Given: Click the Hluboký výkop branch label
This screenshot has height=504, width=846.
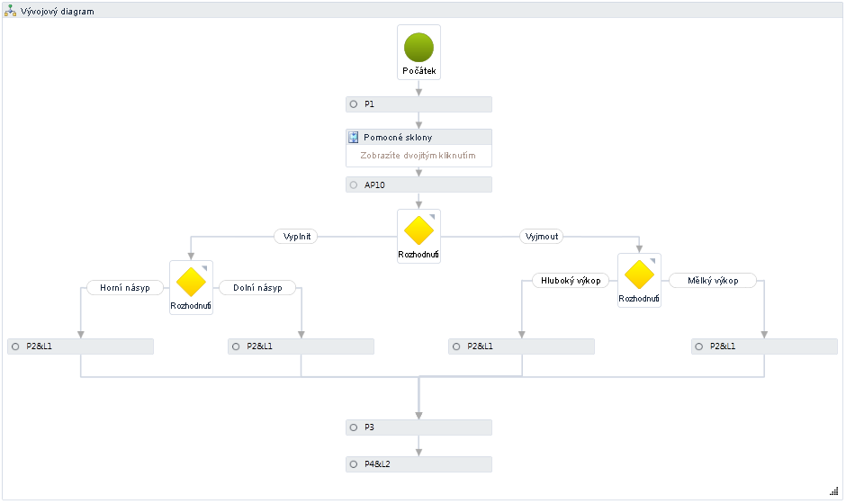Looking at the screenshot, I should (571, 280).
